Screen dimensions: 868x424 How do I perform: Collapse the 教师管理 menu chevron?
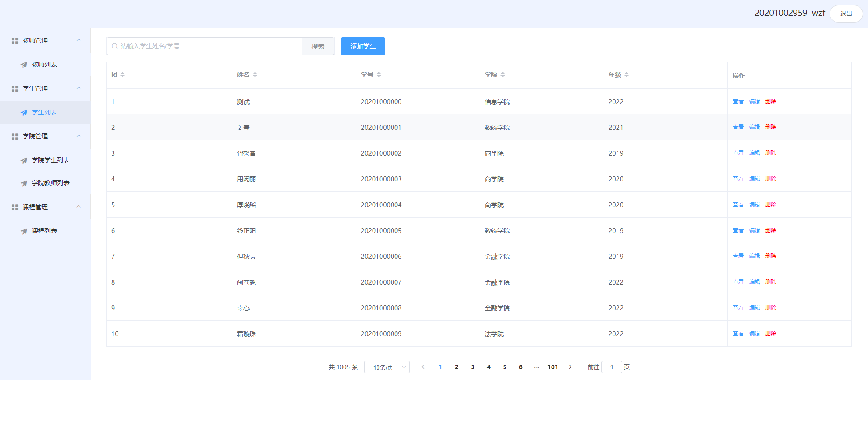(79, 40)
